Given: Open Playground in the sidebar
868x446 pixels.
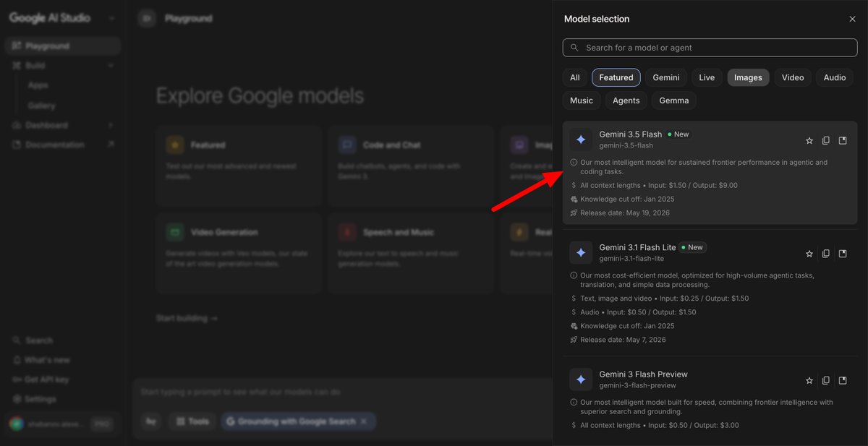Looking at the screenshot, I should click(x=62, y=46).
